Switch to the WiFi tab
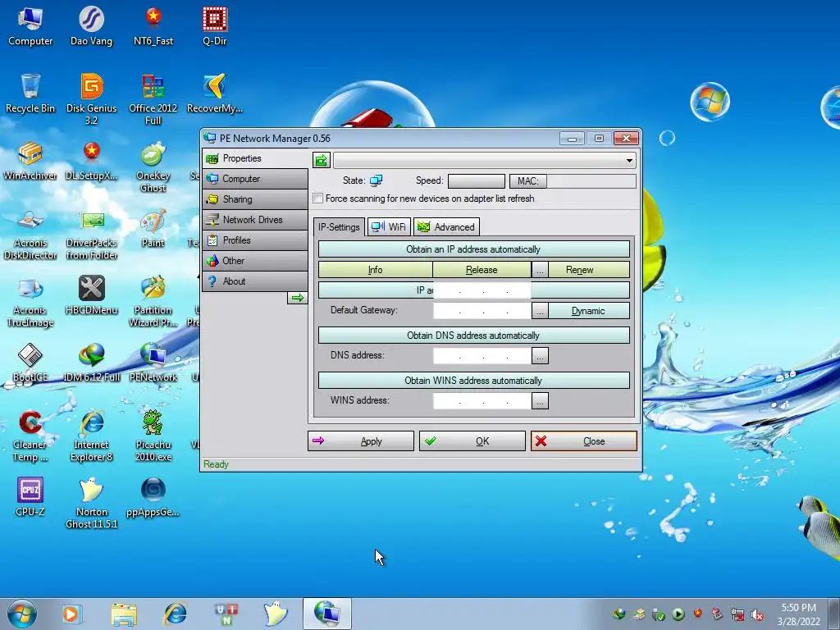This screenshot has height=630, width=840. coord(389,227)
